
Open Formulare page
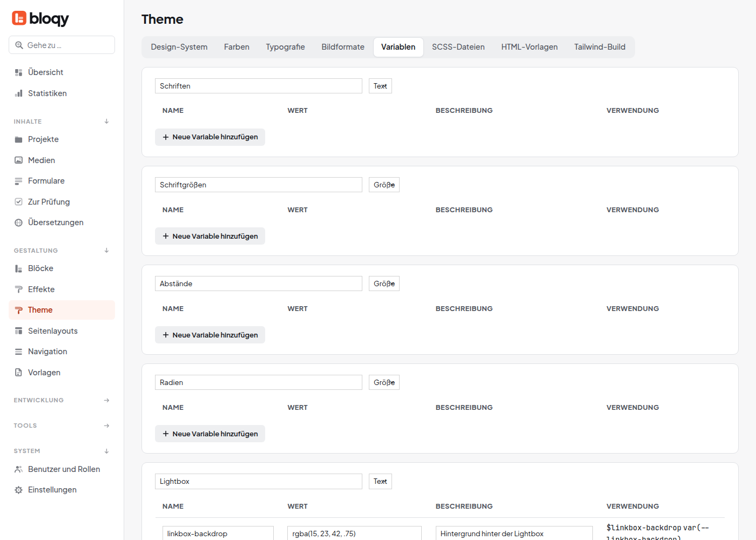tap(62, 181)
